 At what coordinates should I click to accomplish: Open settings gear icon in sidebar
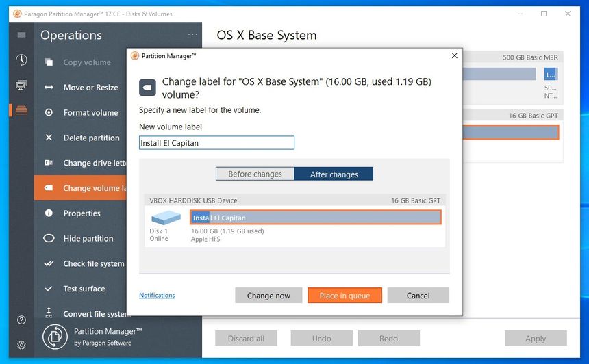[21, 345]
